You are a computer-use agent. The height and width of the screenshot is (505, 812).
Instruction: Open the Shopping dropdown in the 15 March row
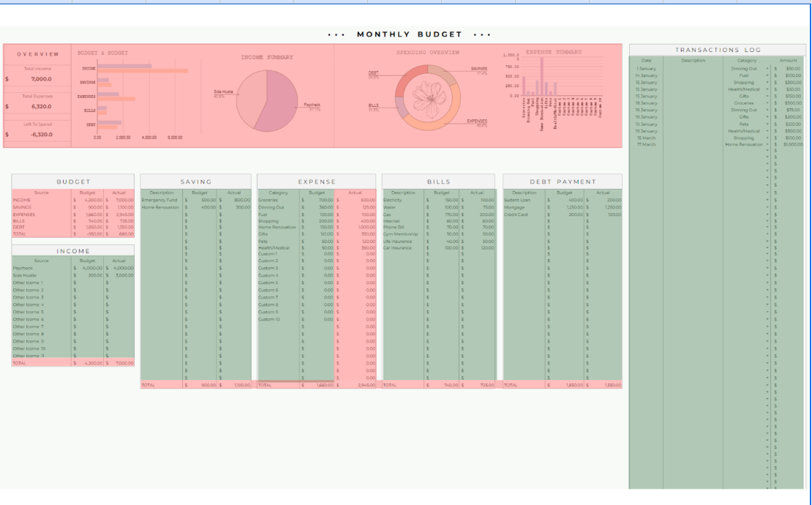pyautogui.click(x=767, y=138)
